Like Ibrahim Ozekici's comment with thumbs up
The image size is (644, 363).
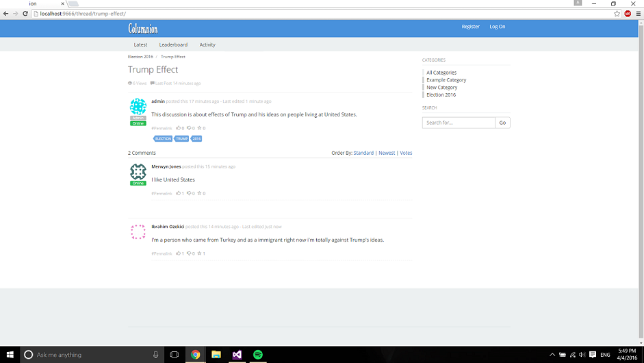pyautogui.click(x=179, y=253)
